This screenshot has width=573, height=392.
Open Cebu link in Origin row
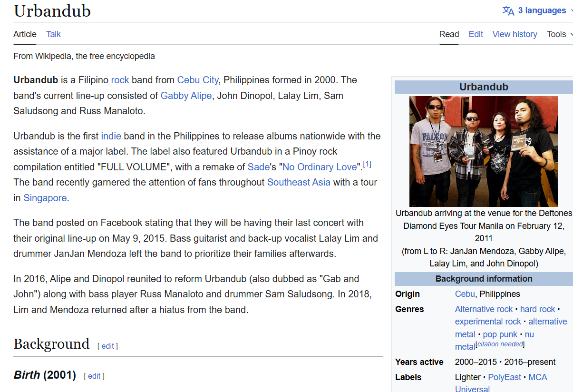click(465, 294)
